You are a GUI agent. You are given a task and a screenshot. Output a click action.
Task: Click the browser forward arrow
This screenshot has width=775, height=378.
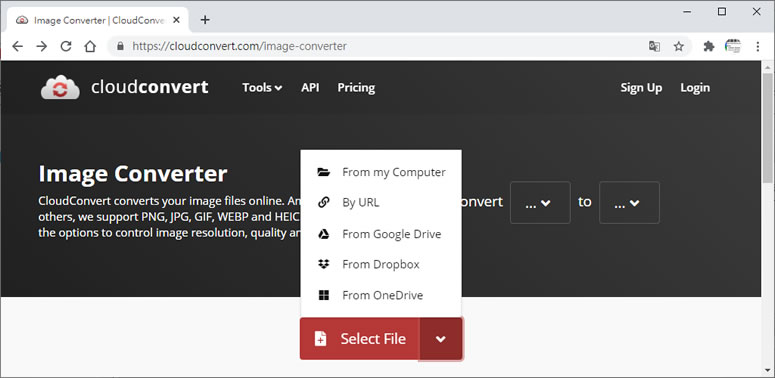pyautogui.click(x=42, y=46)
